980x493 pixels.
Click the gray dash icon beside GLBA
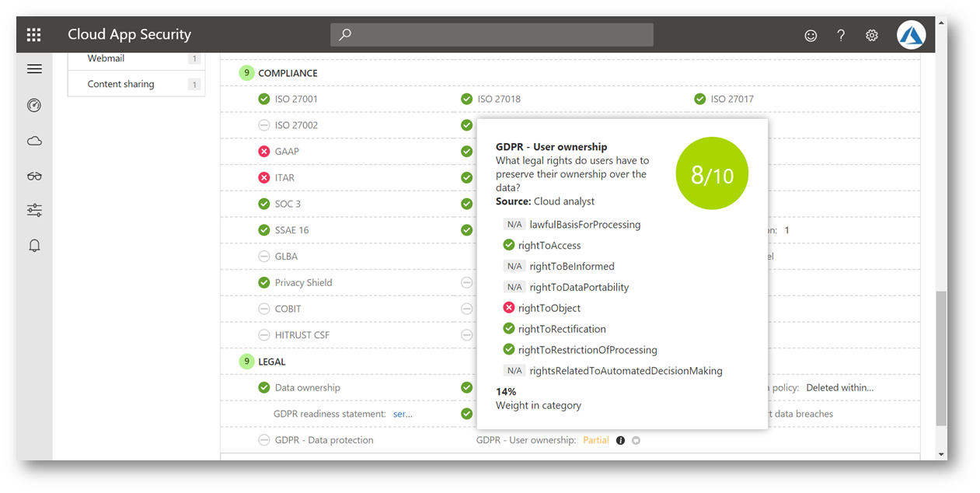click(x=264, y=257)
